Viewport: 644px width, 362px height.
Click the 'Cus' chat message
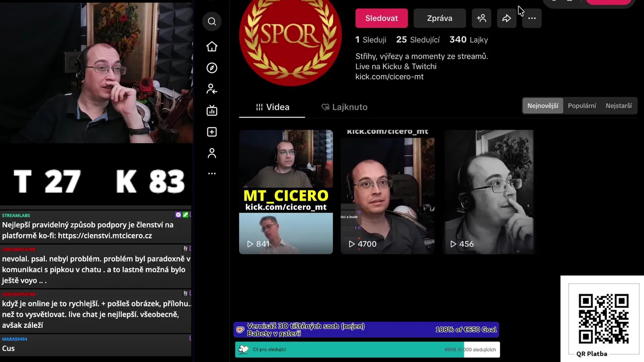point(8,348)
